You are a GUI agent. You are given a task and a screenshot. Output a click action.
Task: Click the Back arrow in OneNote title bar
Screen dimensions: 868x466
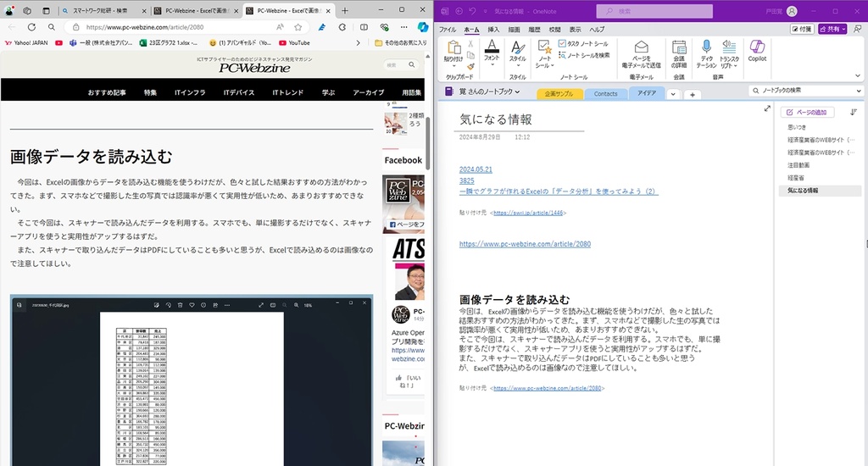[x=459, y=11]
